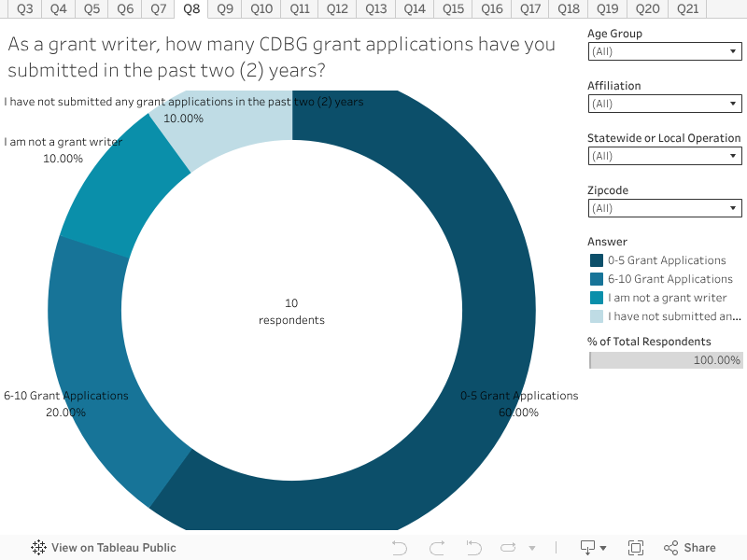
Task: Switch to the Q16 tab
Action: pyautogui.click(x=492, y=8)
